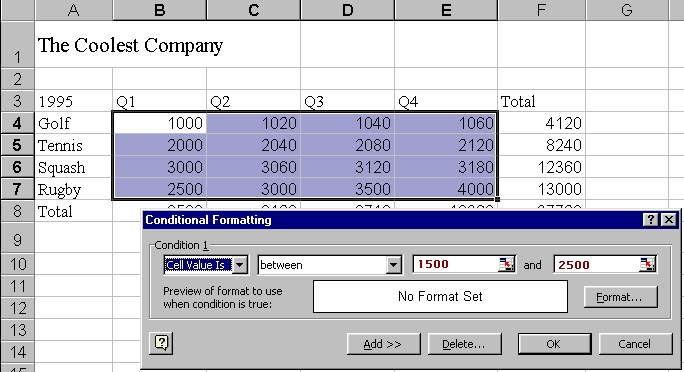The height and width of the screenshot is (372, 684).
Task: Select row 10 header
Action: tap(17, 264)
